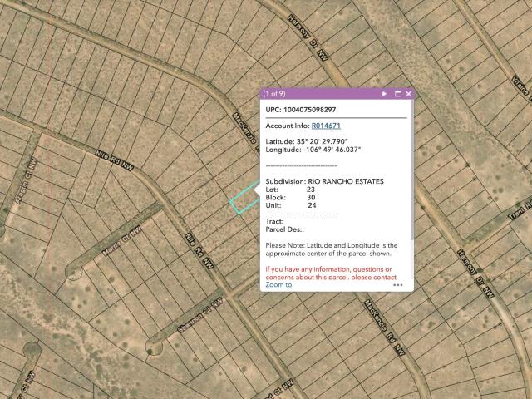The height and width of the screenshot is (399, 532).
Task: Maximize the parcel info popup
Action: coord(398,94)
